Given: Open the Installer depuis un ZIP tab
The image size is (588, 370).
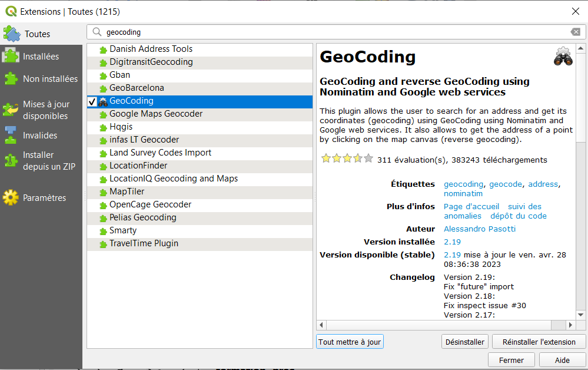Looking at the screenshot, I should point(41,161).
